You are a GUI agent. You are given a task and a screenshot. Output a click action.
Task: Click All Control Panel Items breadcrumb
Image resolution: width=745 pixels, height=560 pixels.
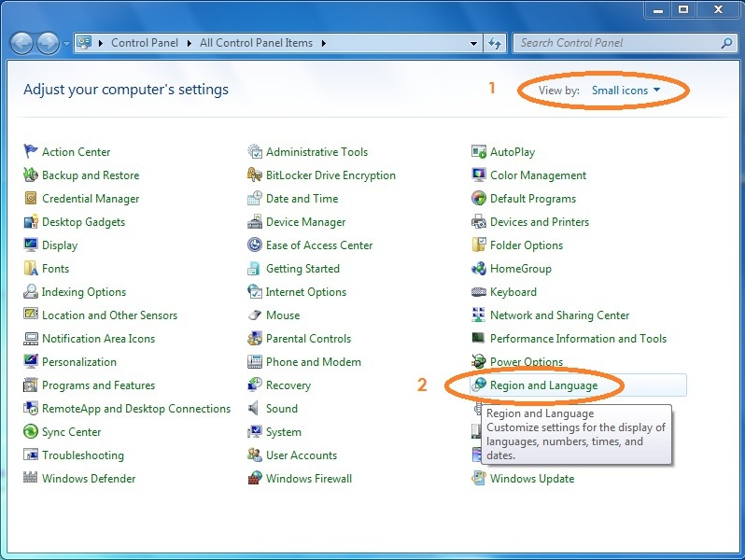tap(256, 43)
